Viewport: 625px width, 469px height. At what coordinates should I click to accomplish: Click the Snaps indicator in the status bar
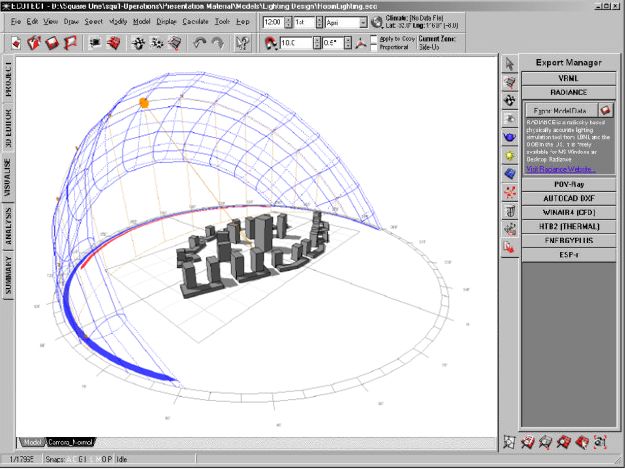(x=79, y=459)
